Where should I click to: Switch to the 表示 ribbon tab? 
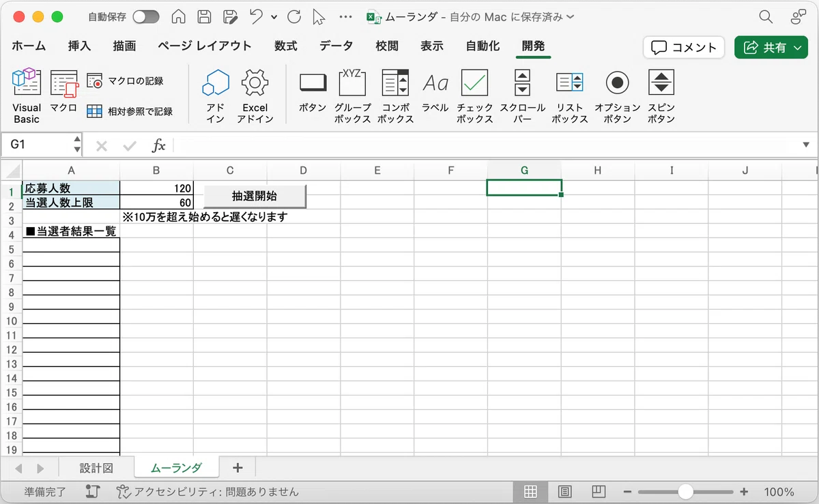(431, 46)
